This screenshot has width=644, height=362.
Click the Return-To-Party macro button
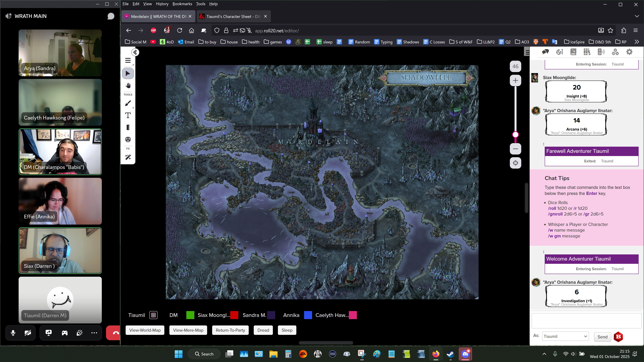pyautogui.click(x=230, y=330)
